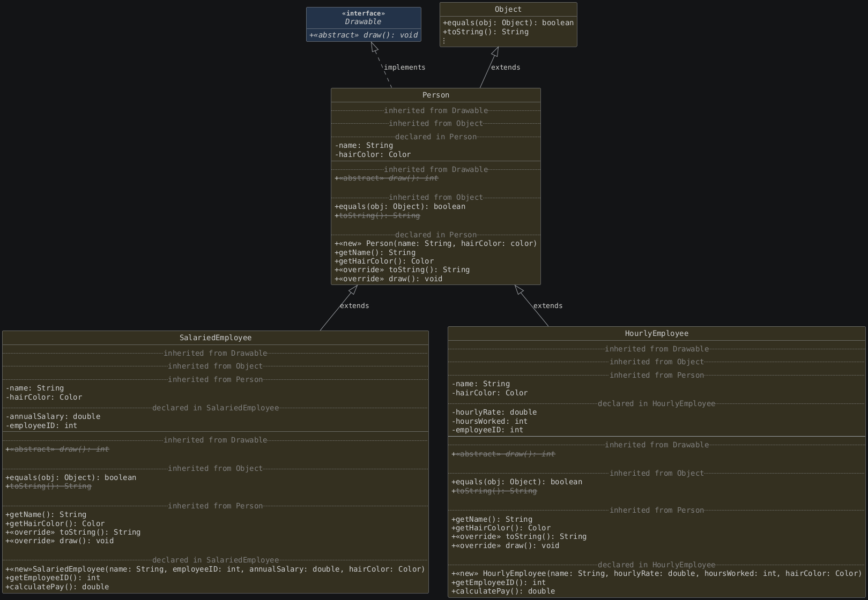
Task: Click the Person class title
Action: (436, 95)
